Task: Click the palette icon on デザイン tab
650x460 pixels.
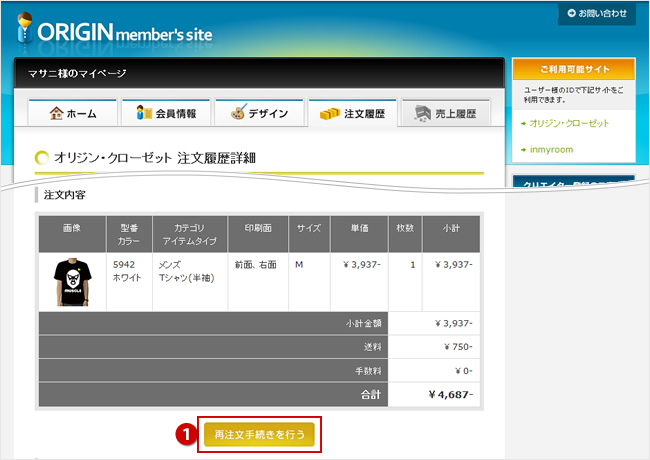Action: click(x=238, y=112)
